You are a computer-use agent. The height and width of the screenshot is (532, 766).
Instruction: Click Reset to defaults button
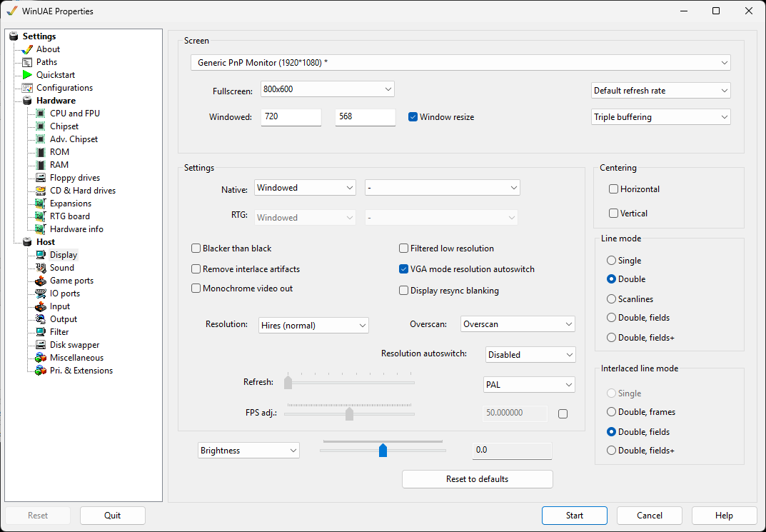pos(478,479)
